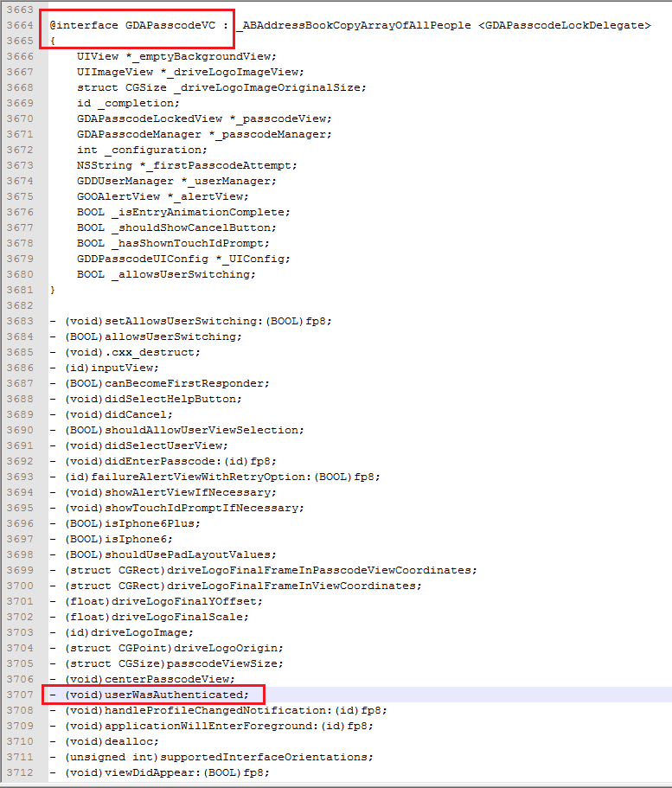Click the didEnterPasscode: method line
The image size is (672, 788).
(163, 461)
